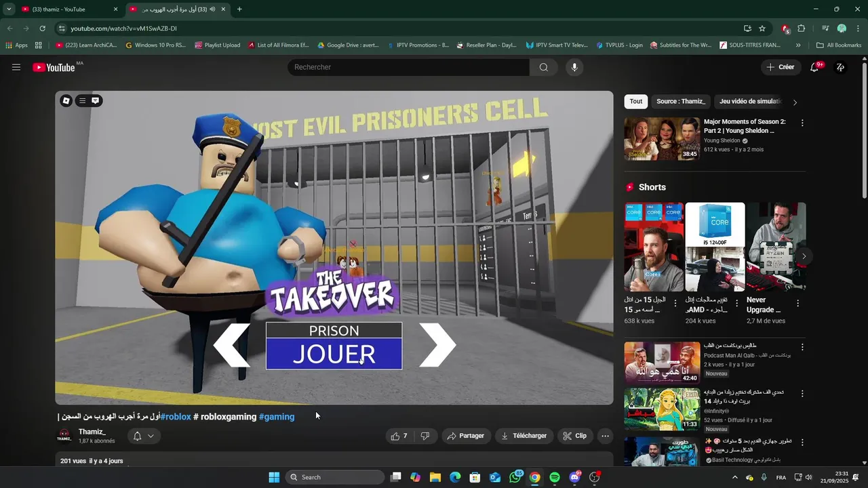Open the 11:33 Zelda stream thumbnail

(x=662, y=409)
